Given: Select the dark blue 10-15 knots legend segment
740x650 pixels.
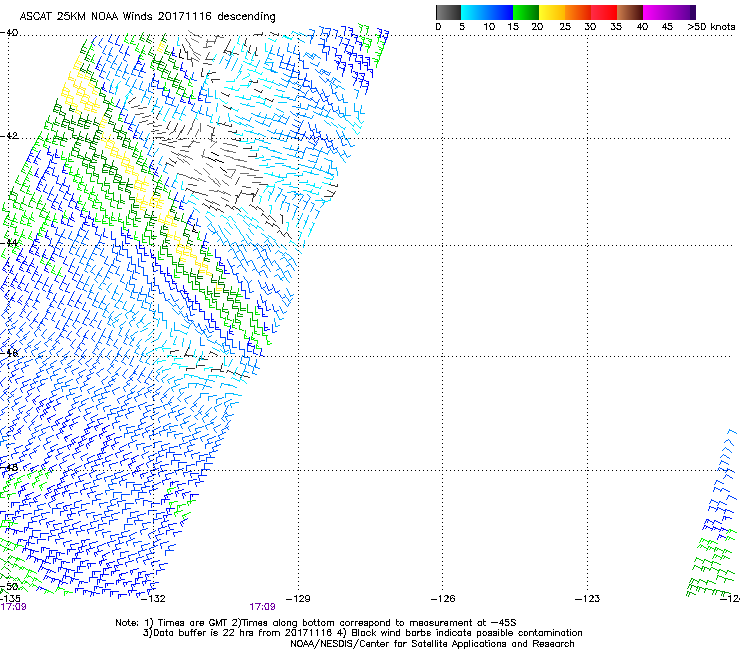Looking at the screenshot, I should click(x=500, y=12).
